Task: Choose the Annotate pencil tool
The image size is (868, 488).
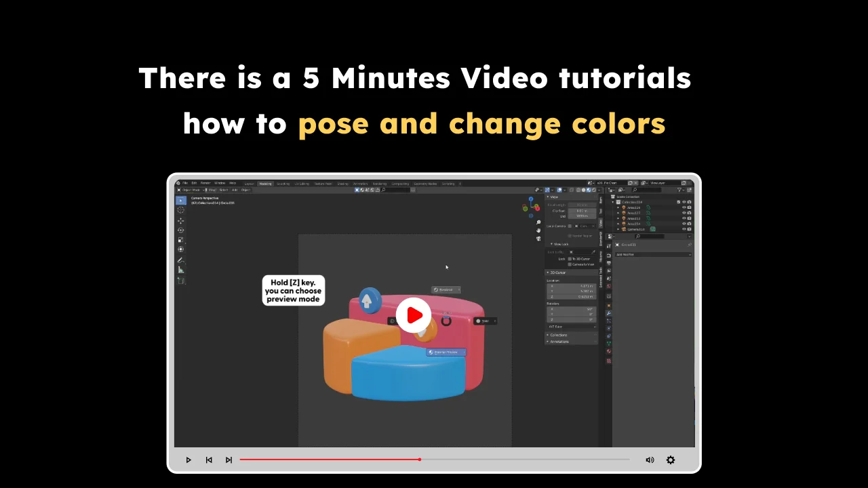Action: (x=181, y=260)
